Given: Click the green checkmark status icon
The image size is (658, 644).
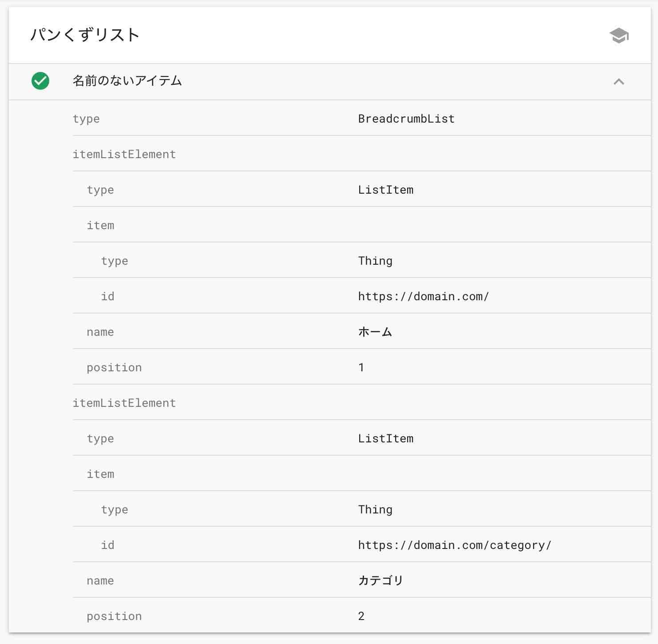Looking at the screenshot, I should pyautogui.click(x=40, y=81).
